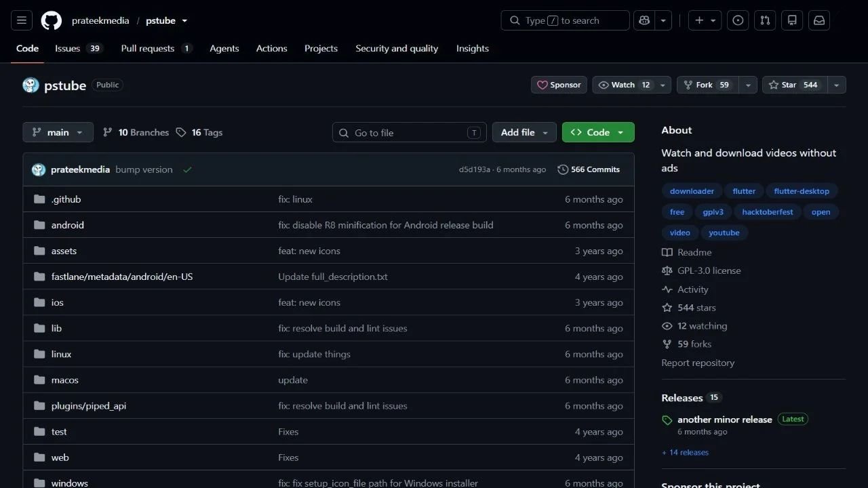Open the Insights tab
The width and height of the screenshot is (868, 488).
tap(472, 48)
